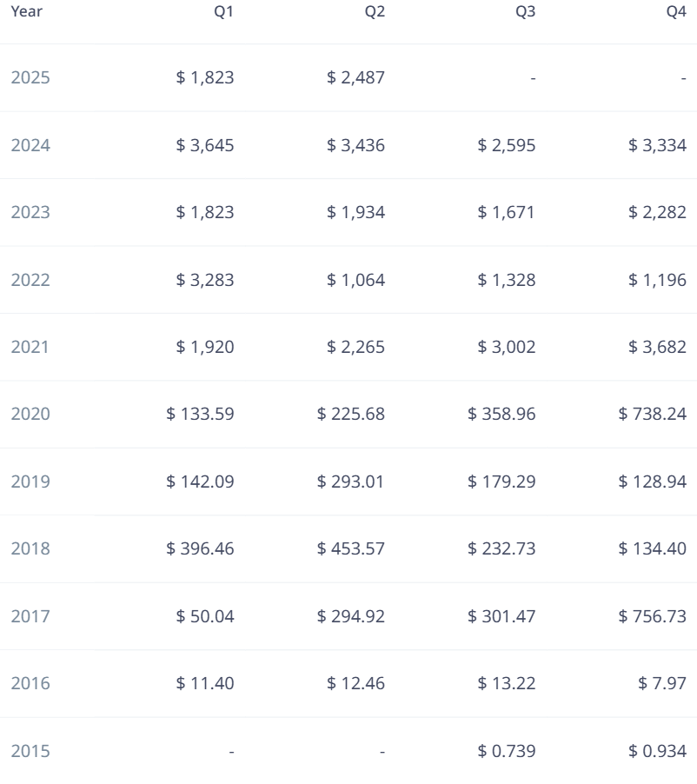Image resolution: width=697 pixels, height=784 pixels.
Task: Click the Q3 column header
Action: (526, 12)
